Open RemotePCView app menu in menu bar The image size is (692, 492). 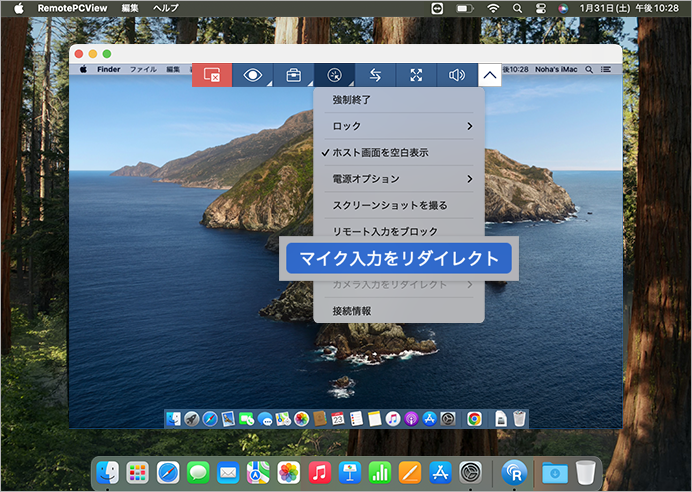[72, 8]
